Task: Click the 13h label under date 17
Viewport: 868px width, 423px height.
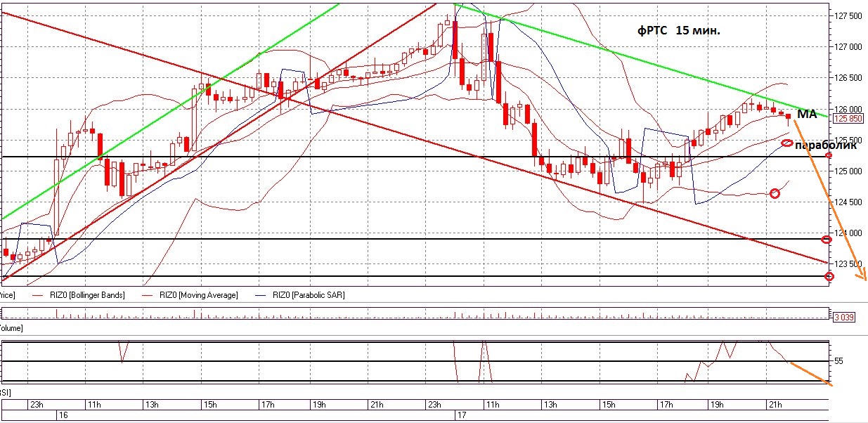Action: point(550,405)
